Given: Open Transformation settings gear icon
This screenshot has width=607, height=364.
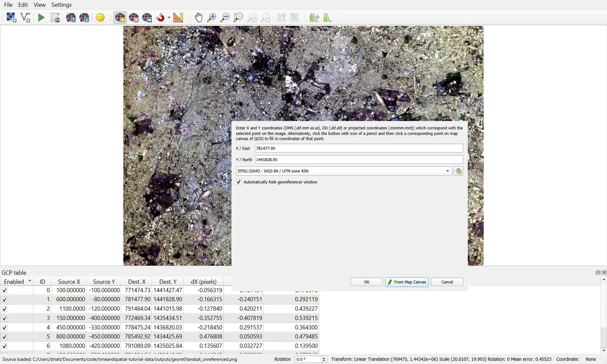Looking at the screenshot, I should click(x=101, y=17).
